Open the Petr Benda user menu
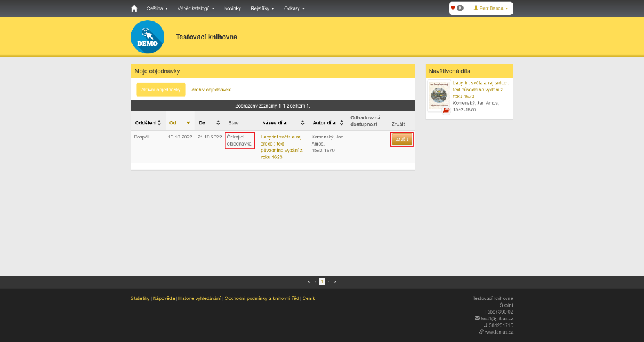This screenshot has width=644, height=342. tap(491, 8)
